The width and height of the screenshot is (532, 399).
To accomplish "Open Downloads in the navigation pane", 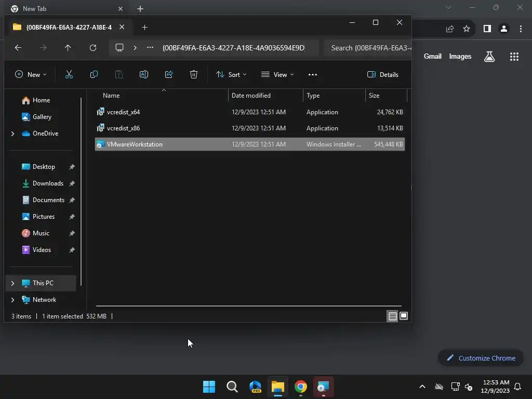I will pos(48,183).
